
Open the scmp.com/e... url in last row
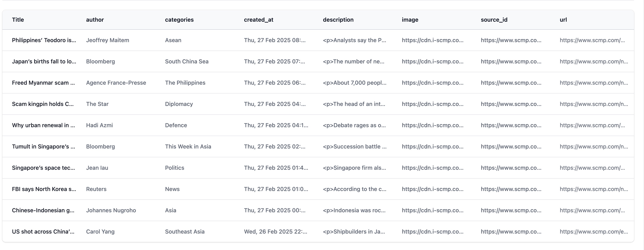coord(594,232)
